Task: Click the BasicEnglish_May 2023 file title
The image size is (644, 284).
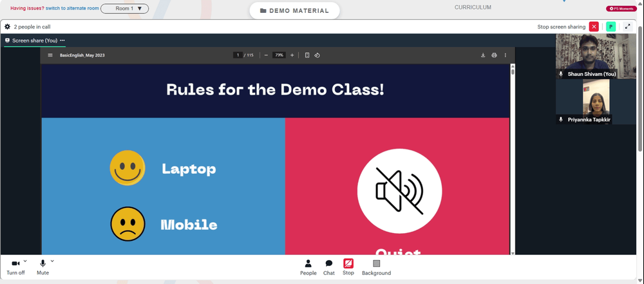Action: [x=82, y=55]
